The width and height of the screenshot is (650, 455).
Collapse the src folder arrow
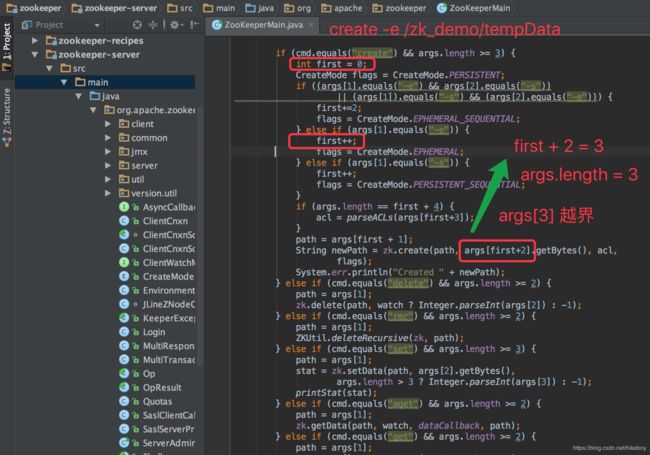click(50, 68)
